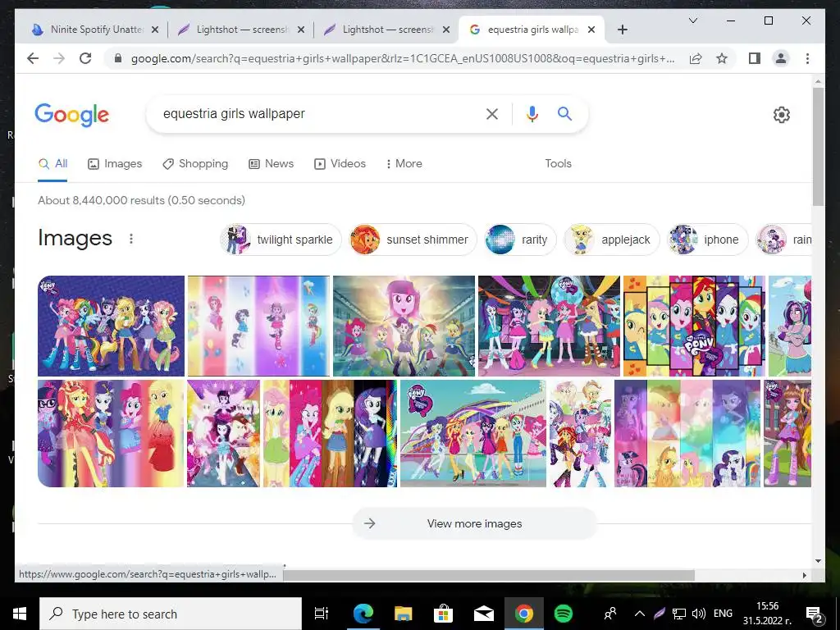The height and width of the screenshot is (630, 840).
Task: Select the Shopping search tab
Action: click(x=195, y=164)
